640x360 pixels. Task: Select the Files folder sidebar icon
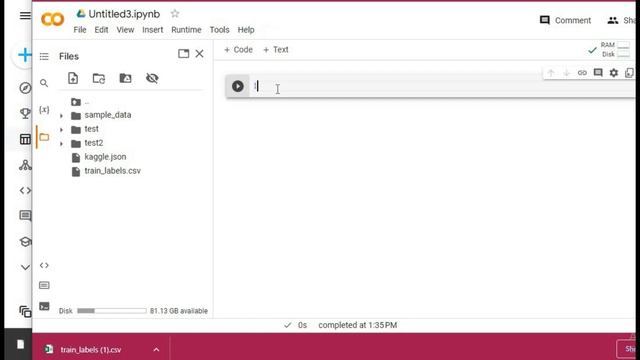coord(44,137)
